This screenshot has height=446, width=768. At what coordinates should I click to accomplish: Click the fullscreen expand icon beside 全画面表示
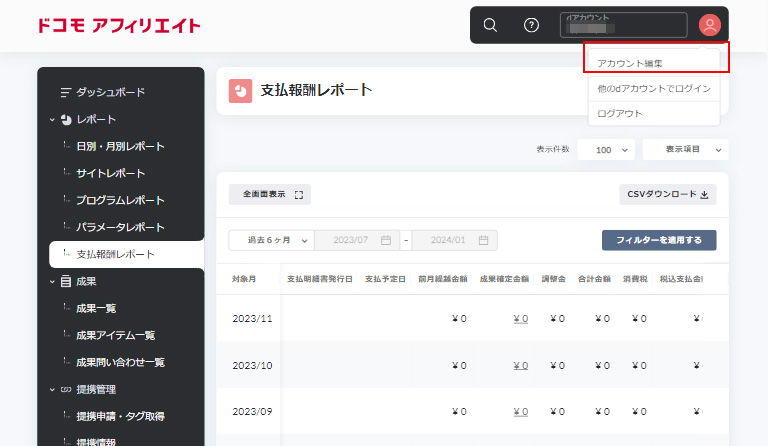[299, 195]
